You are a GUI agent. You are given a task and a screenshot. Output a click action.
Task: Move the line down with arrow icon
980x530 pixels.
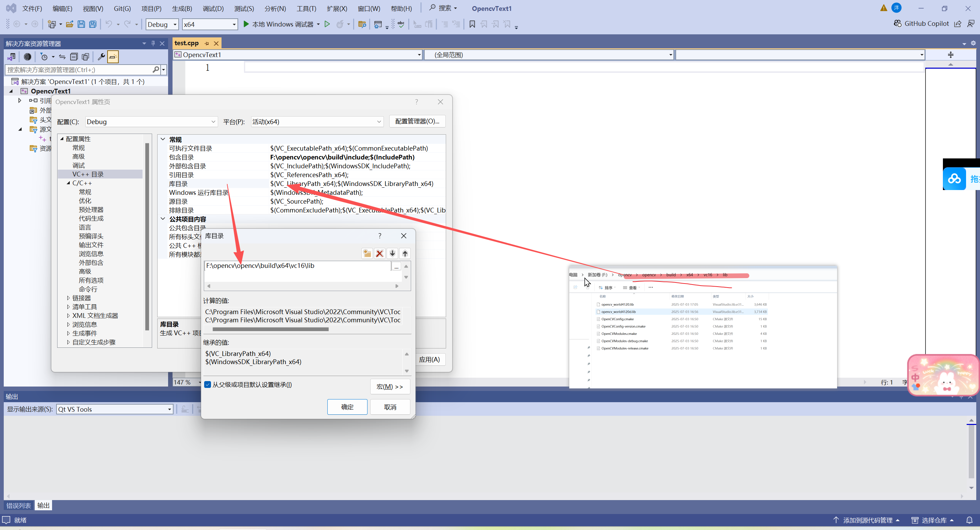coord(392,254)
